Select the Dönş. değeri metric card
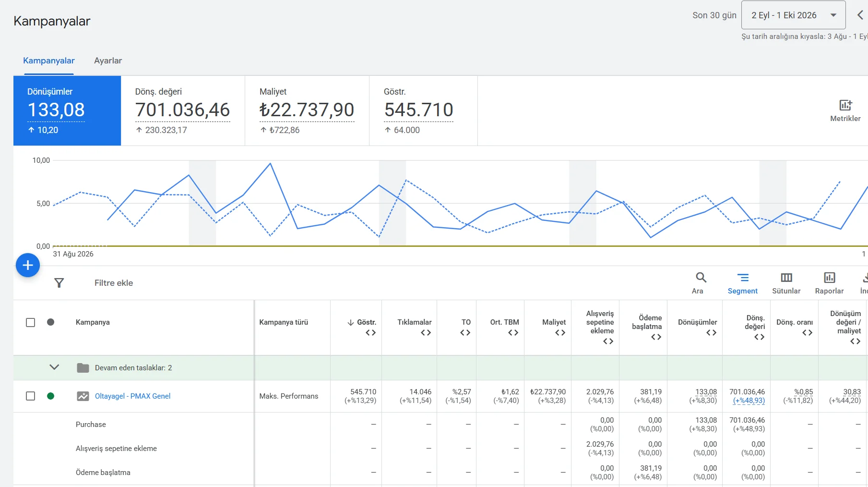Image resolution: width=868 pixels, height=487 pixels. (x=183, y=110)
